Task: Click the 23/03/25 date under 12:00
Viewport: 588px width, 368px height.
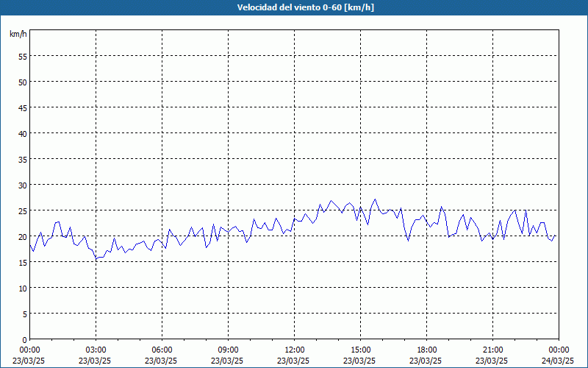Action: click(x=293, y=361)
